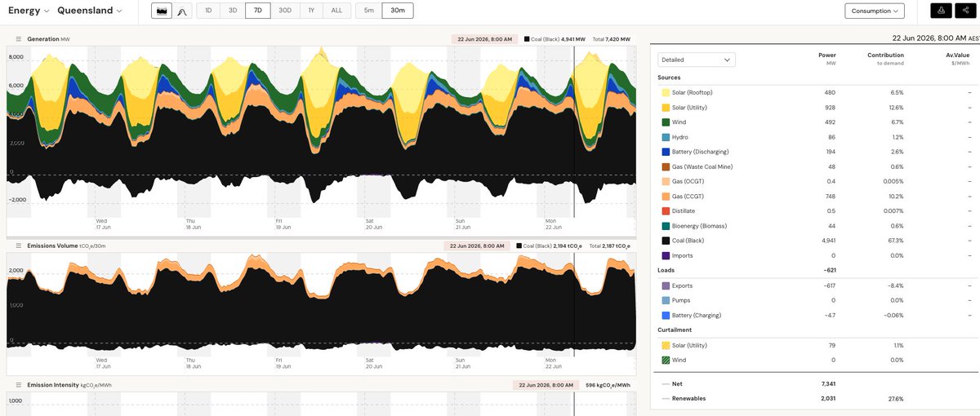Click Renewables contribution 27.6%
The height and width of the screenshot is (416, 980).
896,398
